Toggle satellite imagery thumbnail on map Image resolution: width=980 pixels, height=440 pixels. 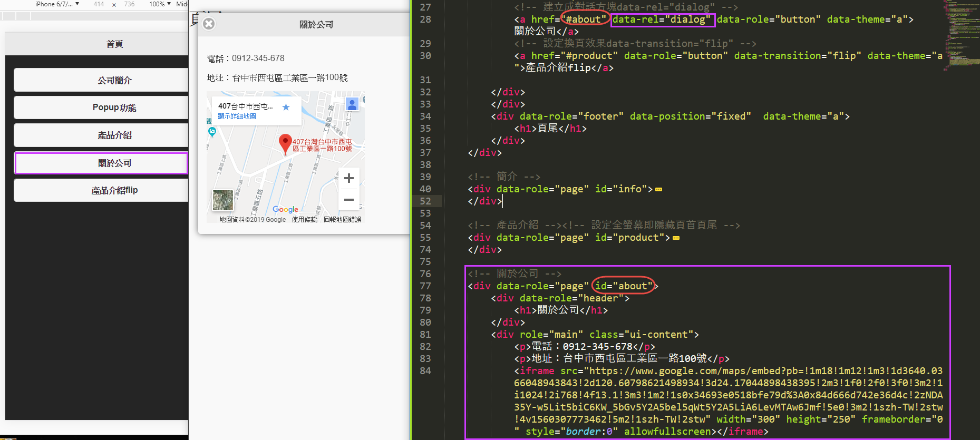click(222, 200)
